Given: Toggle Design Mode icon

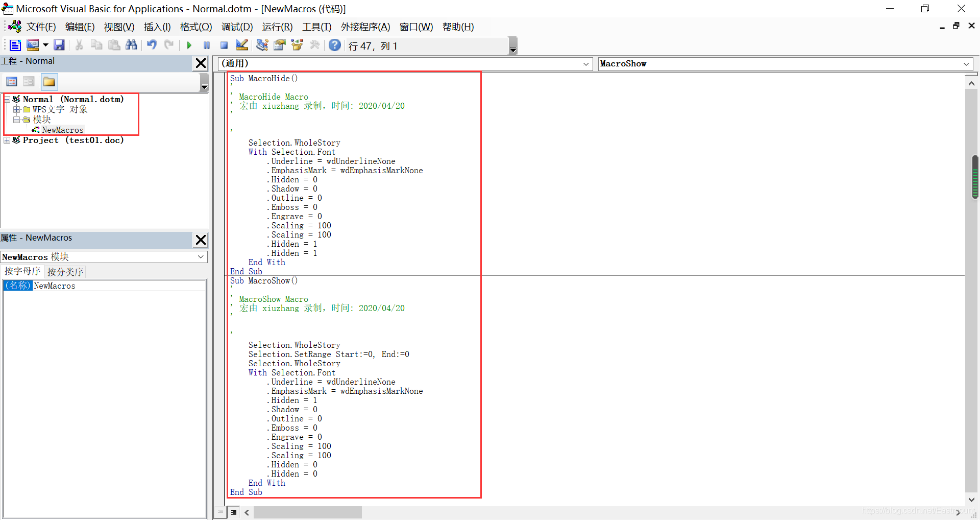Looking at the screenshot, I should tap(242, 45).
